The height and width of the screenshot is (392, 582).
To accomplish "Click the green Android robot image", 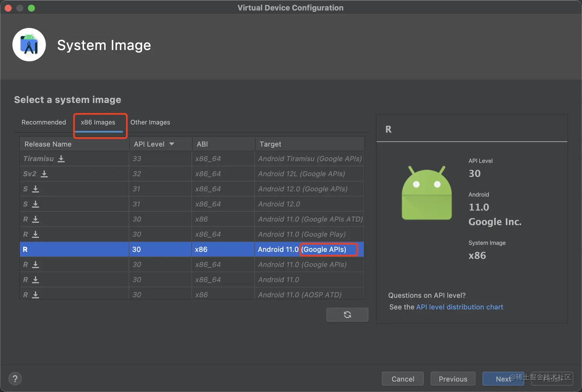I will click(426, 193).
